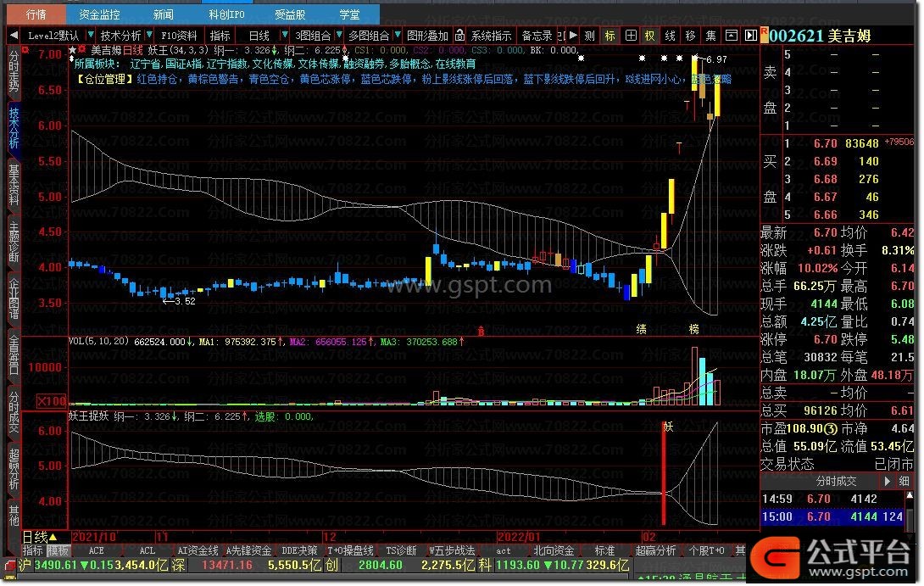Click the yellow triangle beside 日线
The image size is (924, 586).
click(53, 537)
